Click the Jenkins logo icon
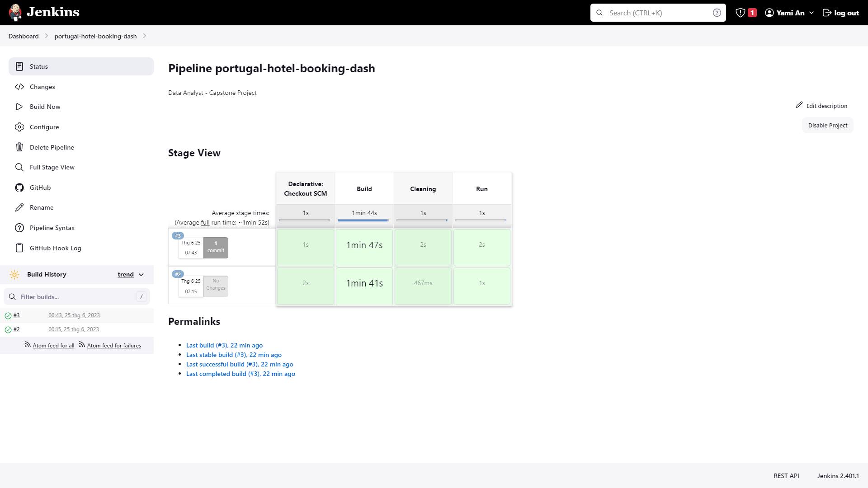Image resolution: width=868 pixels, height=488 pixels. pos(15,13)
